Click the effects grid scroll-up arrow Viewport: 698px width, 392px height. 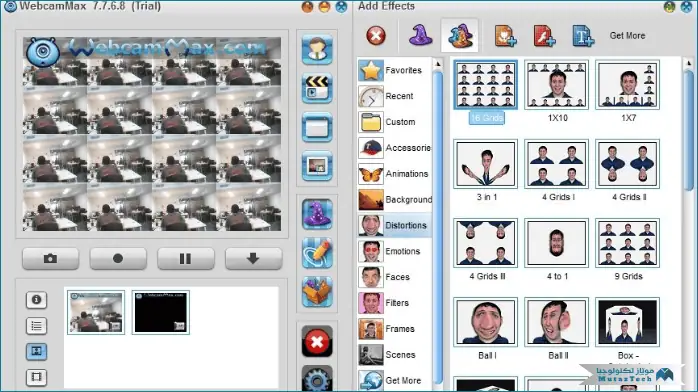tap(689, 64)
